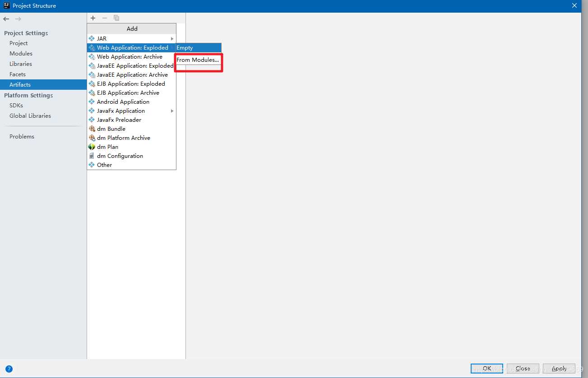Click the icon beside Other
588x378 pixels.
(x=92, y=165)
